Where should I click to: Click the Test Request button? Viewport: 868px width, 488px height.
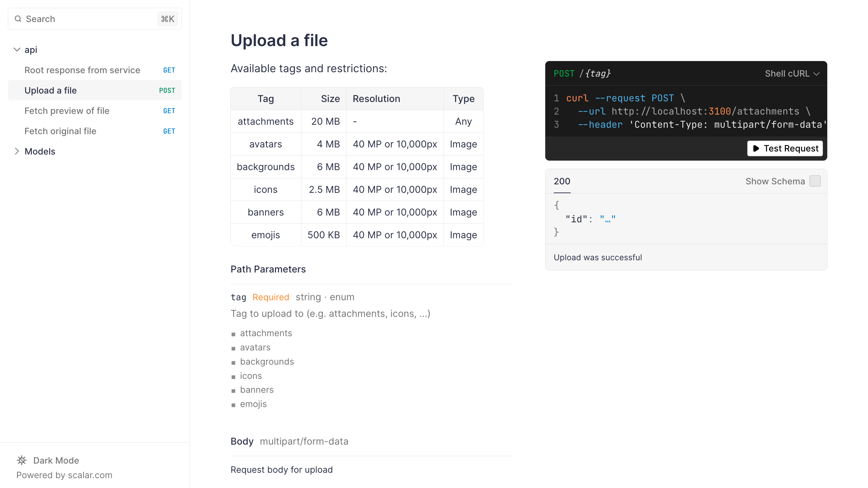click(785, 148)
